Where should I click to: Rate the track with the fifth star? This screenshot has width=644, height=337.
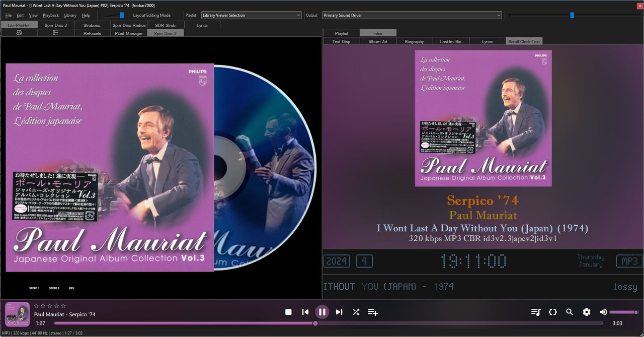pyautogui.click(x=63, y=305)
